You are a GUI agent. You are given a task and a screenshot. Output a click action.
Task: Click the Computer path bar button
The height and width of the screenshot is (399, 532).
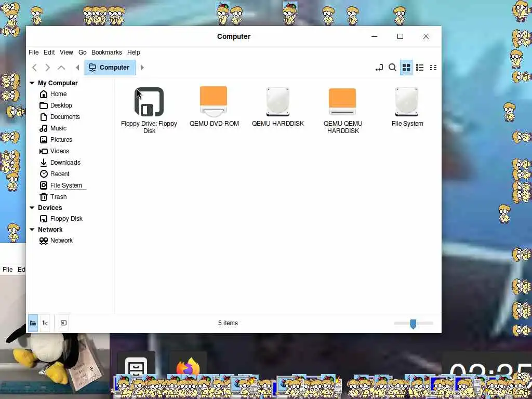click(x=110, y=68)
